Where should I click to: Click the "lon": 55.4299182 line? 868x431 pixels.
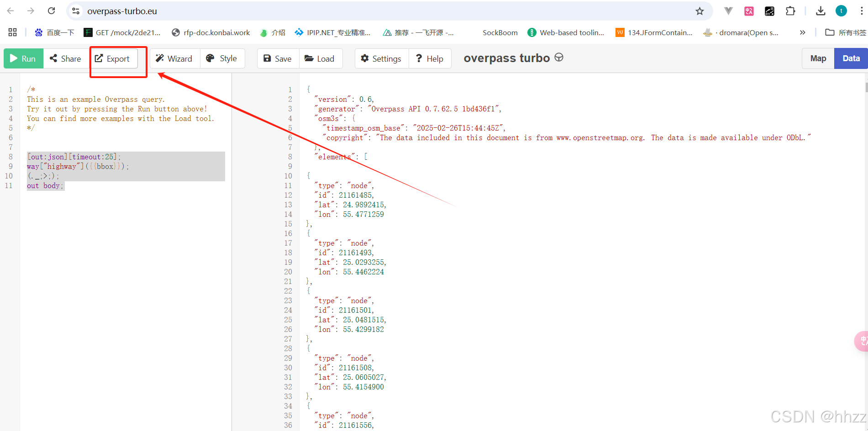tap(349, 329)
